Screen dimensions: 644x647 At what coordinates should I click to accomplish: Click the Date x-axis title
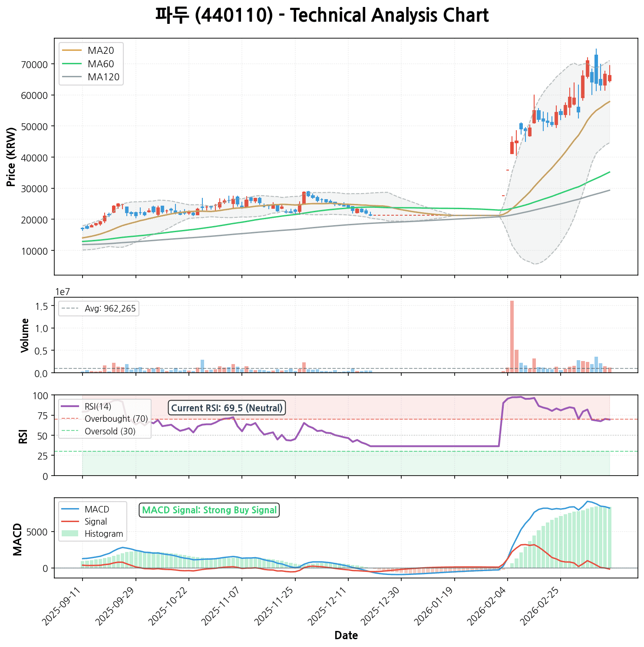(346, 636)
